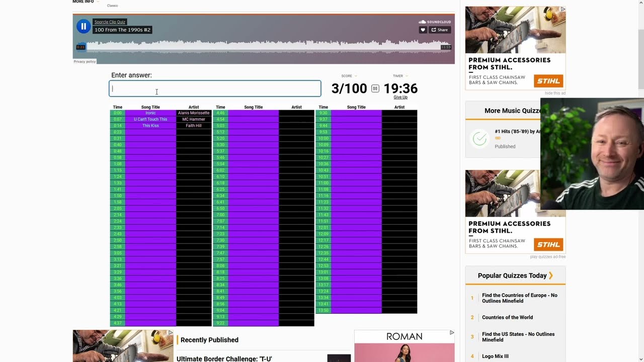The image size is (644, 362).
Task: Open Logo Mix III quiz
Action: click(495, 356)
